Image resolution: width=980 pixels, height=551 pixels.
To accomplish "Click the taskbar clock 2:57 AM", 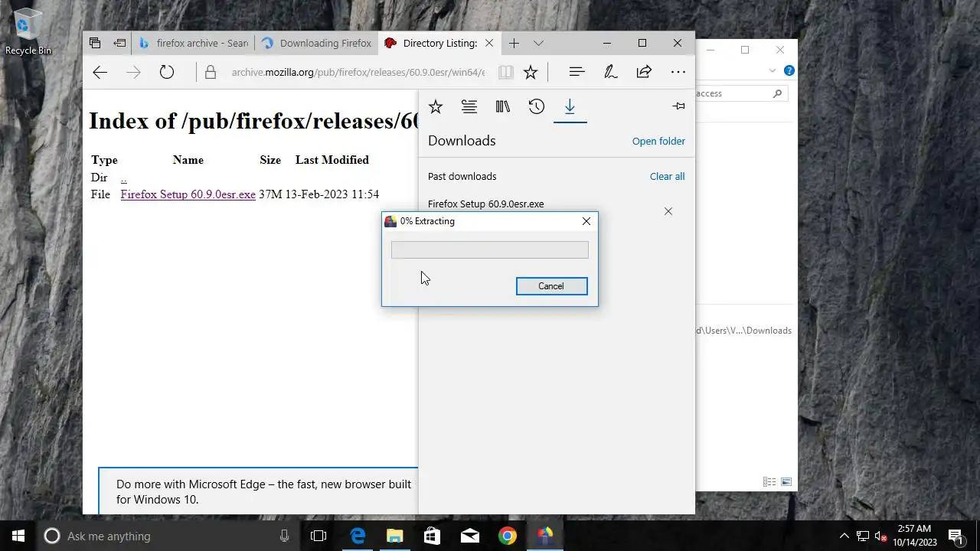I will tap(914, 536).
